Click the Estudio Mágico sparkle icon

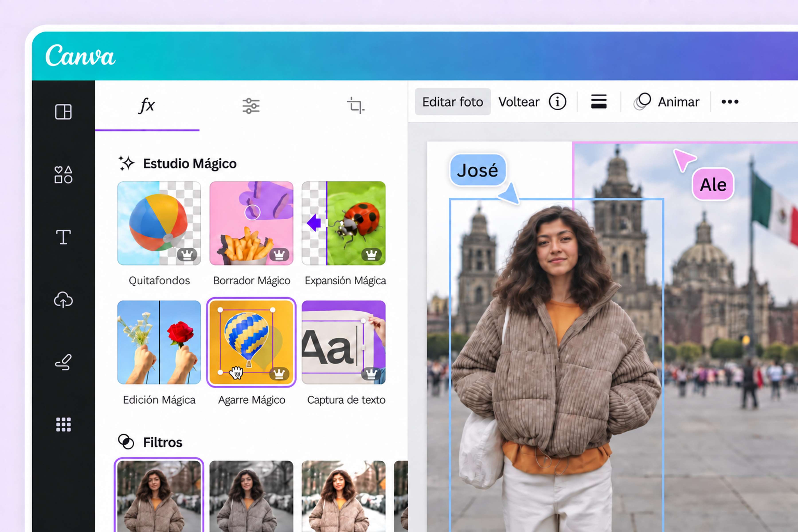(126, 163)
